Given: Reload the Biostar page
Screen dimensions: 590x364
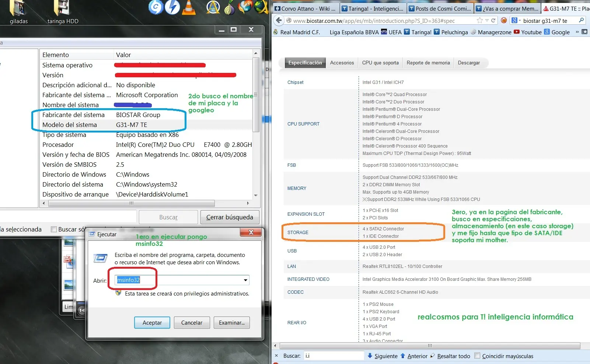Looking at the screenshot, I should 493,21.
